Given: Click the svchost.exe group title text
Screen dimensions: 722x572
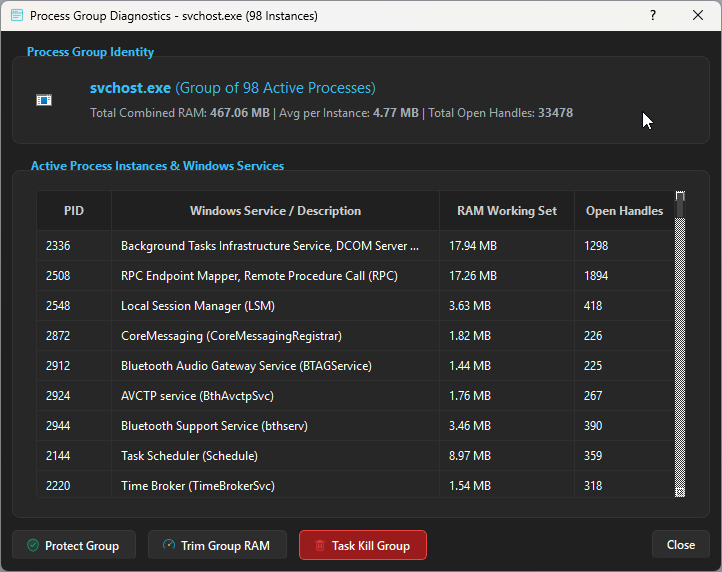Looking at the screenshot, I should click(x=233, y=88).
